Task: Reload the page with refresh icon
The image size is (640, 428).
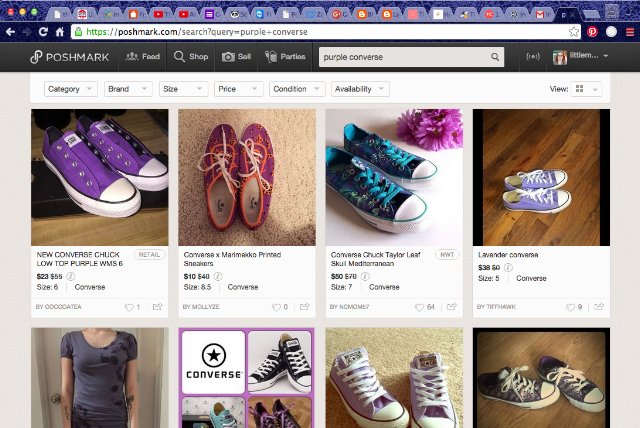Action: tap(43, 32)
